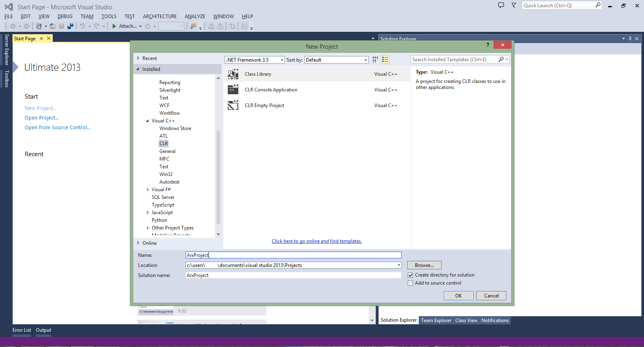
Task: Click the Save All toolbar icon
Action: [x=70, y=26]
